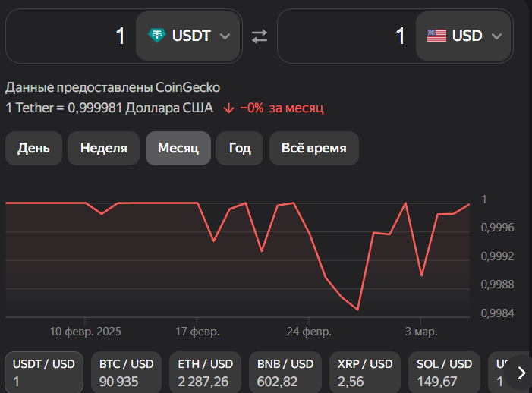Select the Месяц period tab
This screenshot has width=532, height=393.
coord(178,148)
